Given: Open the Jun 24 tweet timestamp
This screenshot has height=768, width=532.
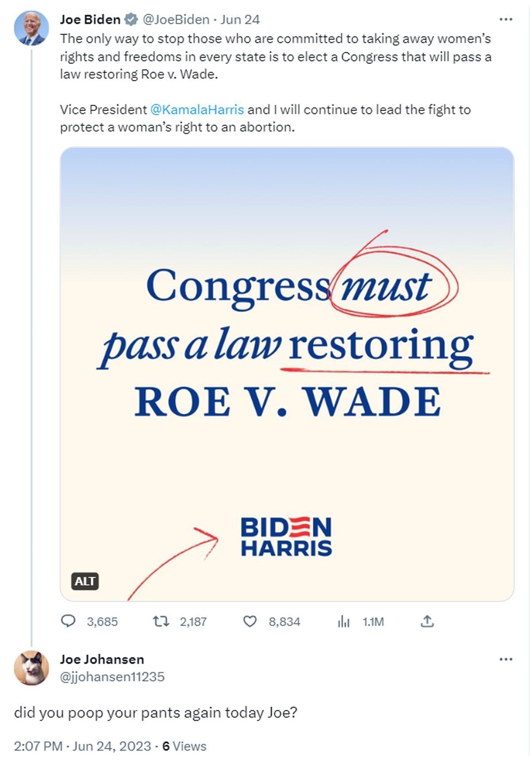Looking at the screenshot, I should pos(240,20).
